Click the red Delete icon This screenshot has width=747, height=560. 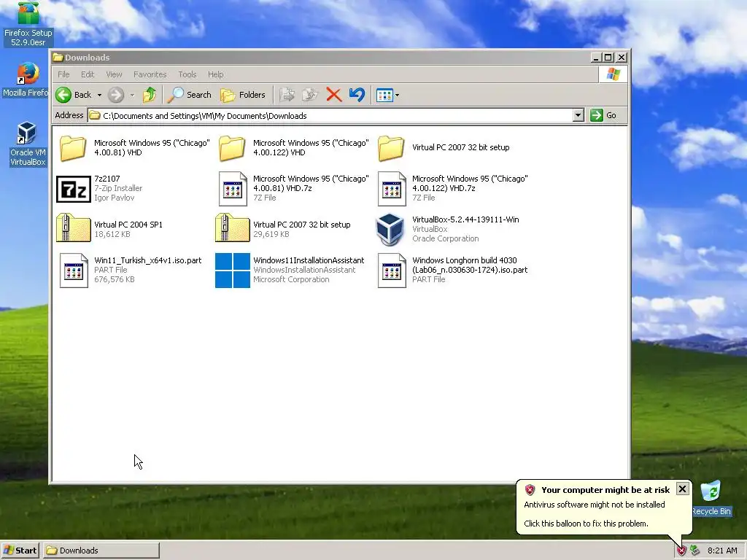pyautogui.click(x=333, y=95)
